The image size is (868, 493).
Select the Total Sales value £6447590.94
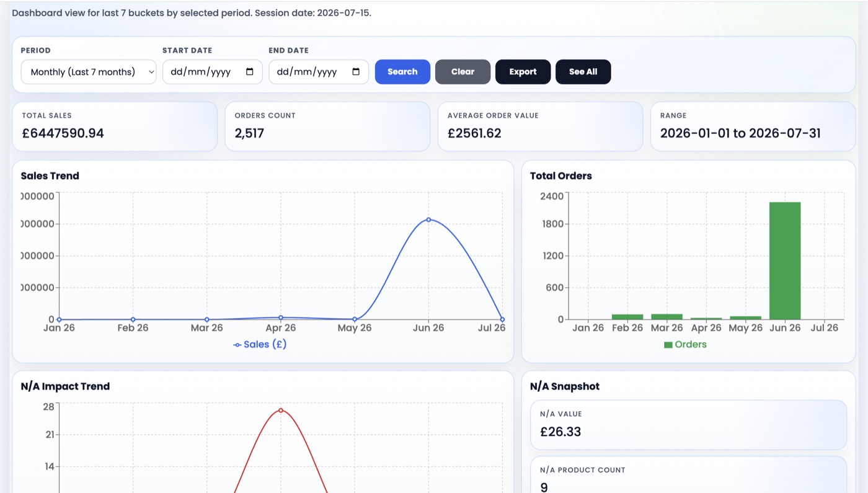[63, 133]
